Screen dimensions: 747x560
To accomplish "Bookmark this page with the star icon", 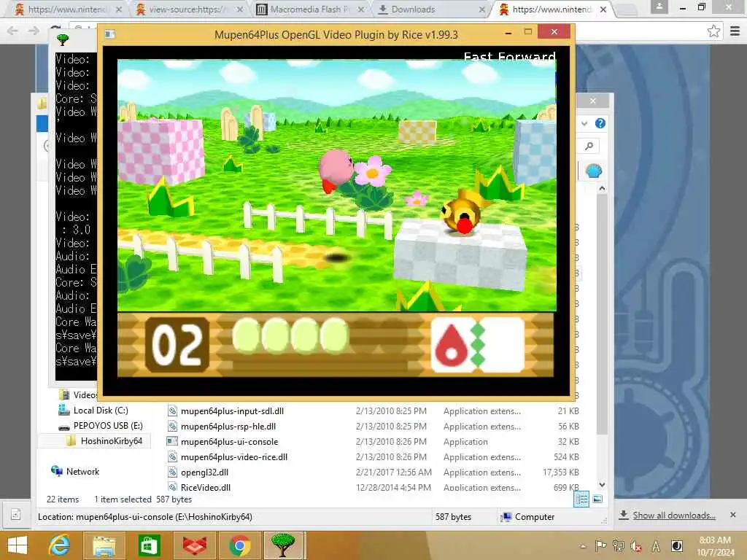I will [x=713, y=31].
